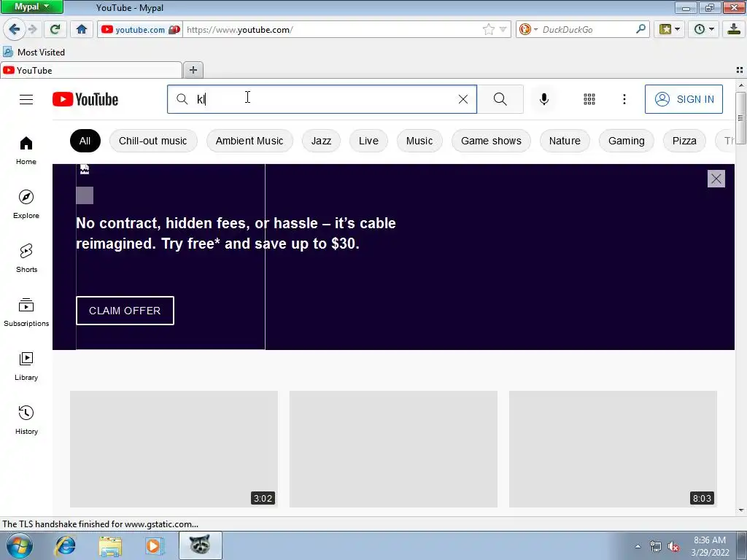Image resolution: width=747 pixels, height=560 pixels.
Task: Click the search magnifier button
Action: (x=500, y=99)
